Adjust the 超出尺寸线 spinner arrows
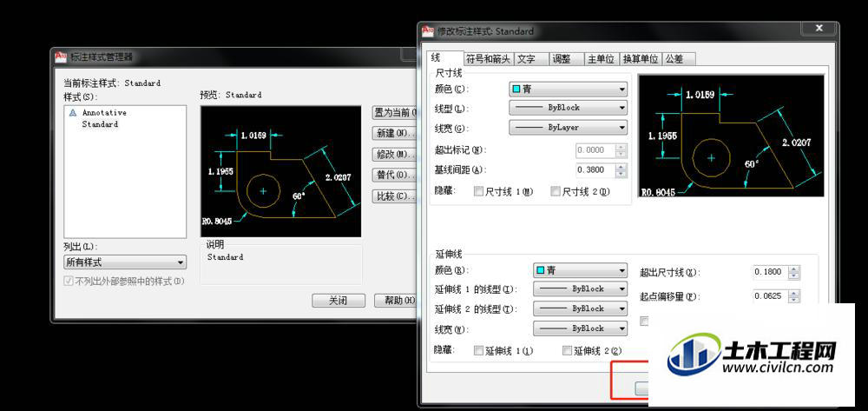Image resolution: width=868 pixels, height=411 pixels. pos(794,272)
